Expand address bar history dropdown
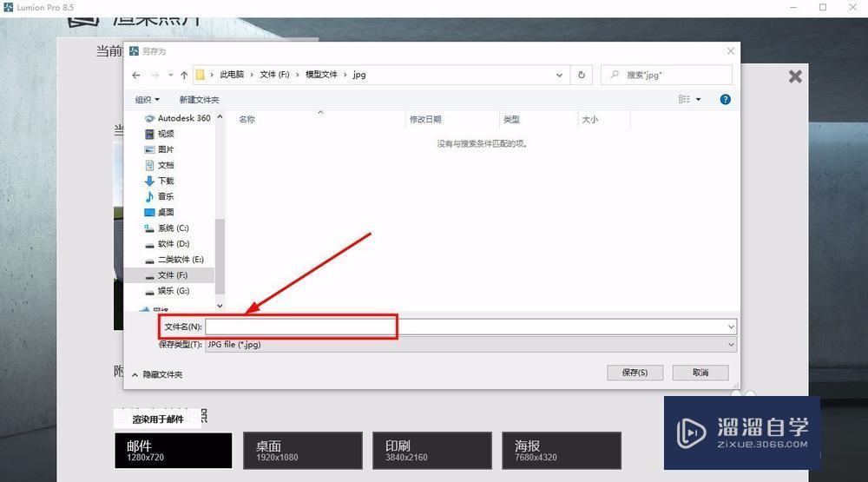This screenshot has height=482, width=868. (x=559, y=75)
